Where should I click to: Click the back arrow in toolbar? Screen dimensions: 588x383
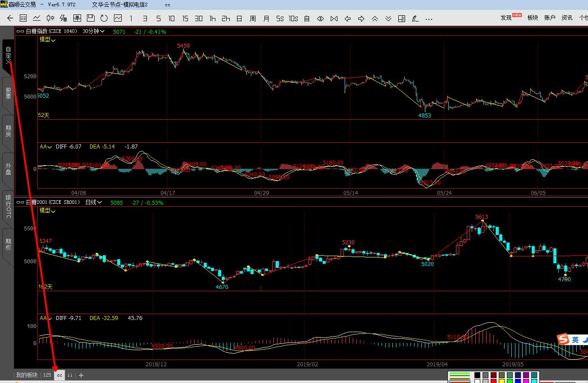click(x=10, y=18)
